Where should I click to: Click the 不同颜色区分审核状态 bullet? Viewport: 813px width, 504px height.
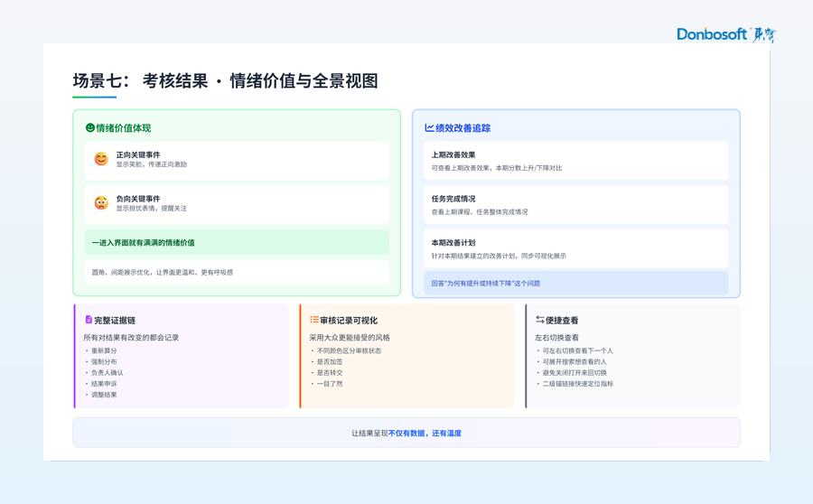coord(349,350)
